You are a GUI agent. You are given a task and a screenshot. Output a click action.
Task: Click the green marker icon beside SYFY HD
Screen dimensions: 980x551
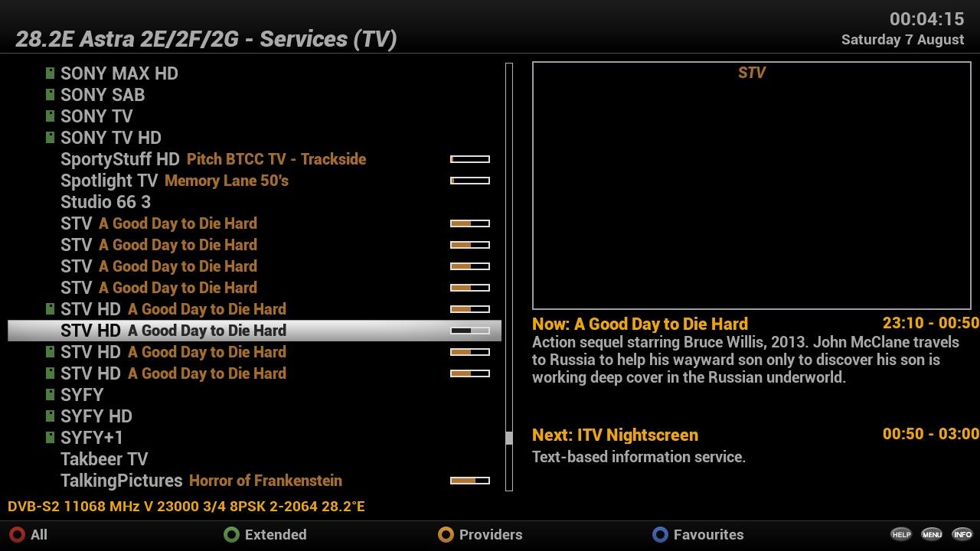(x=50, y=416)
